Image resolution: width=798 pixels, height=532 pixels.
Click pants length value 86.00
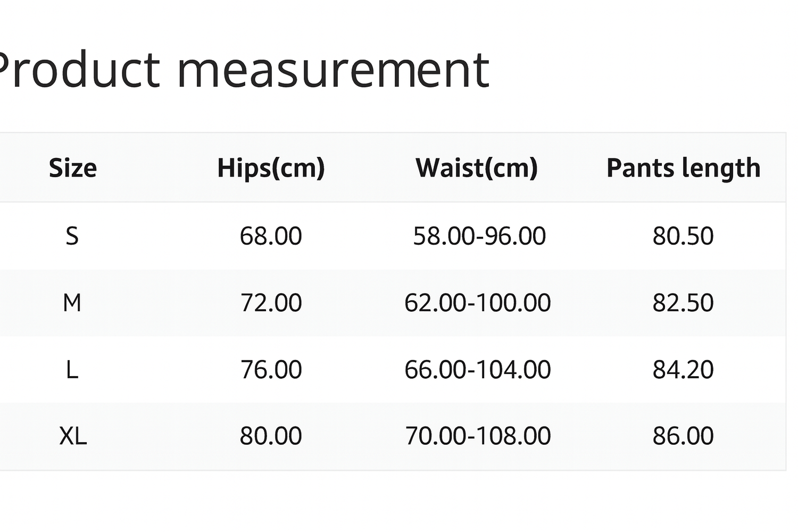click(683, 436)
